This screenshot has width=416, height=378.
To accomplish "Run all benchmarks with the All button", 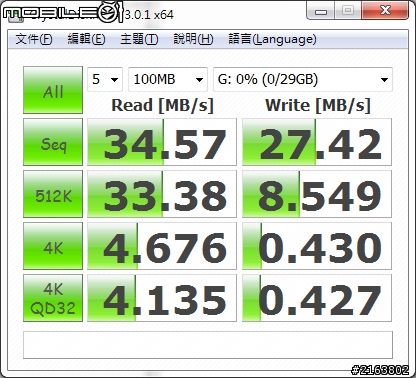I will point(53,90).
